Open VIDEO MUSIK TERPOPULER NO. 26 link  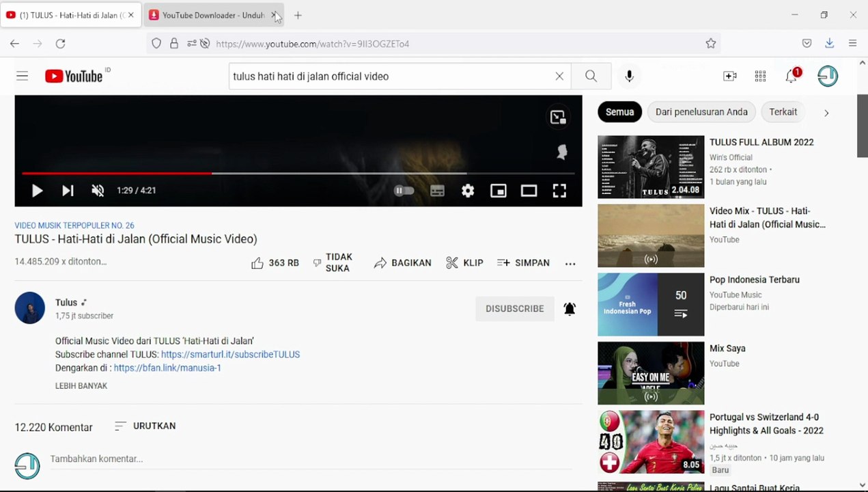(x=74, y=225)
